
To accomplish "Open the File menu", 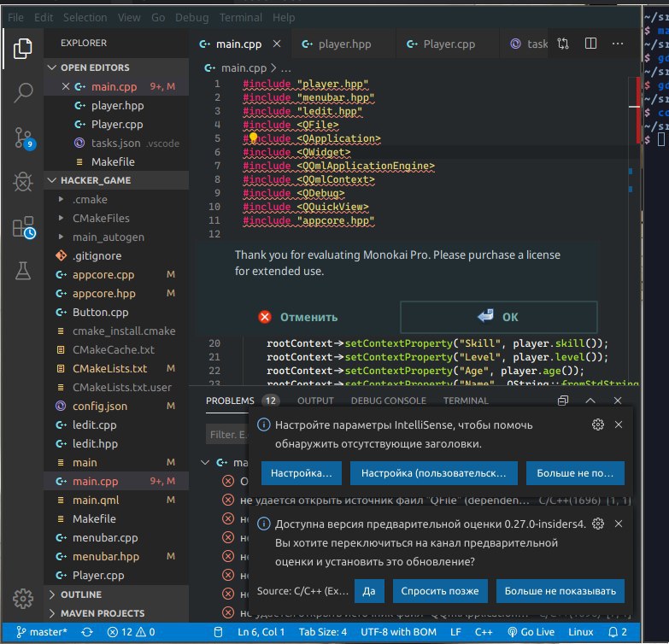I will 15,17.
